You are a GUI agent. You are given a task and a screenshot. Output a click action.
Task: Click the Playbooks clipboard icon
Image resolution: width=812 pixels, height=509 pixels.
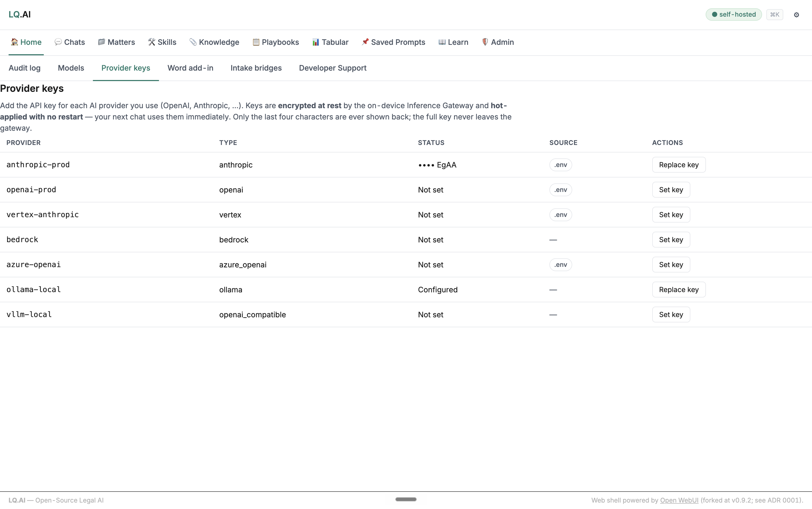(x=256, y=42)
